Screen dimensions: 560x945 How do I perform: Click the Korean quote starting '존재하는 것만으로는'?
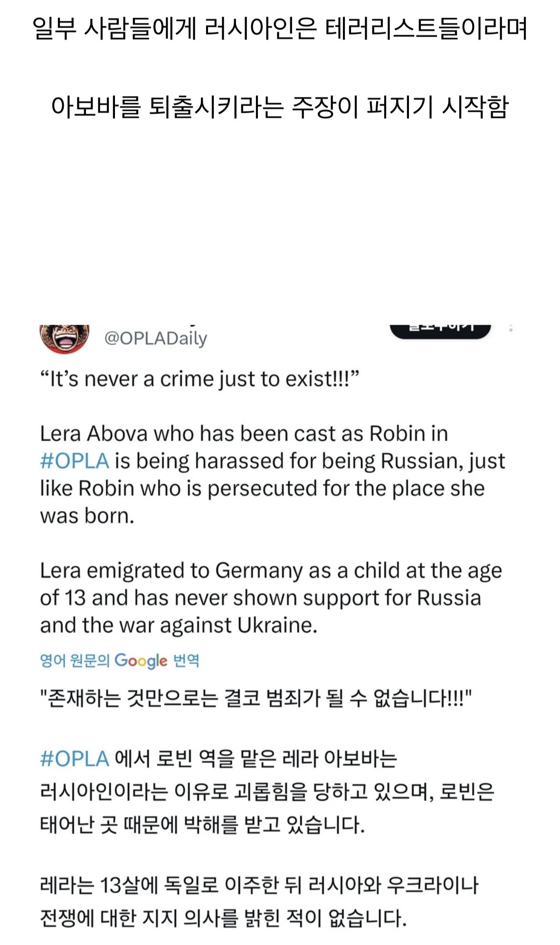(x=256, y=699)
